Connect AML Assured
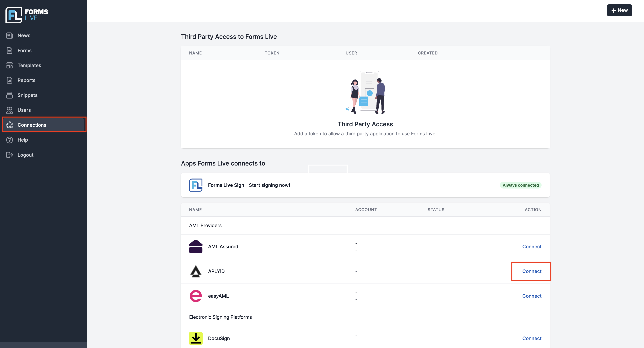Screen dimensions: 644x348 pyautogui.click(x=532, y=247)
